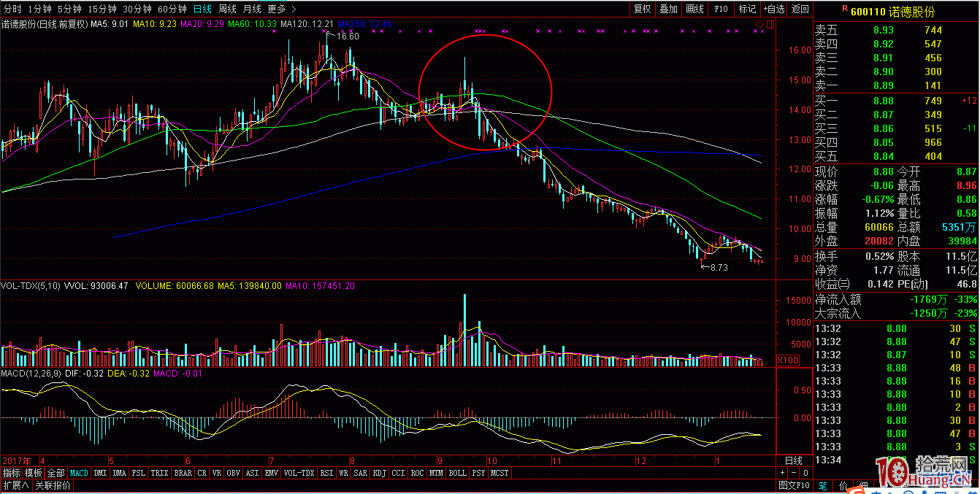Viewport: 980px width, 494px height.
Task: Click the minus zoom-out button
Action: 794,473
